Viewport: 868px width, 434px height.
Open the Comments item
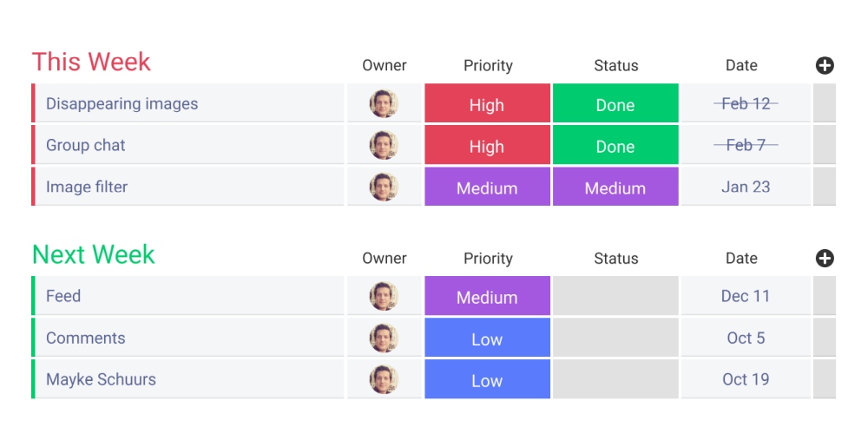[x=85, y=338]
